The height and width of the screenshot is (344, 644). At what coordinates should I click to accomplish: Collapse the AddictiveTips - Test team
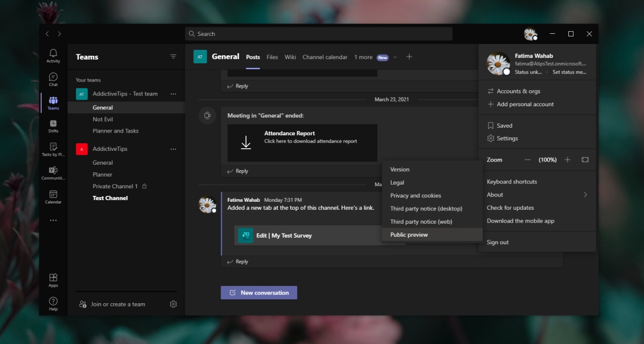pos(125,94)
